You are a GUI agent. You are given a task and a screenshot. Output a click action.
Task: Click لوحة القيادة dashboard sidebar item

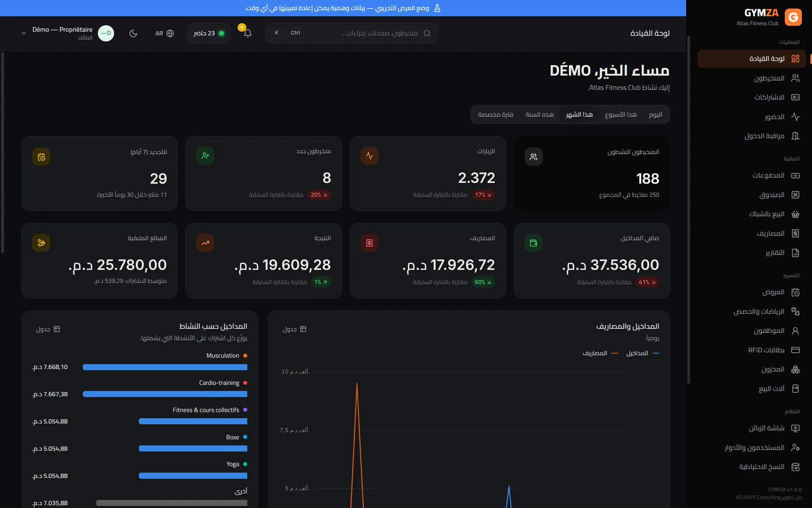click(x=752, y=59)
